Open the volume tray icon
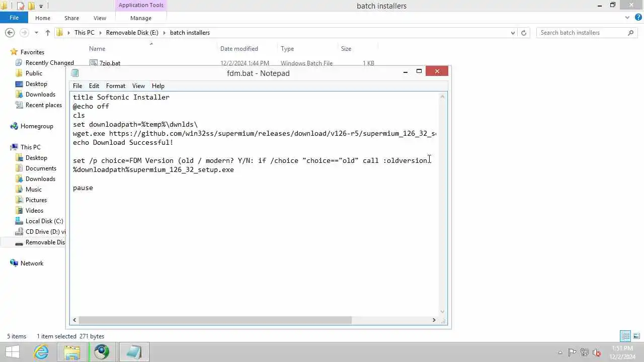Viewport: 644px width, 362px height. (x=597, y=352)
